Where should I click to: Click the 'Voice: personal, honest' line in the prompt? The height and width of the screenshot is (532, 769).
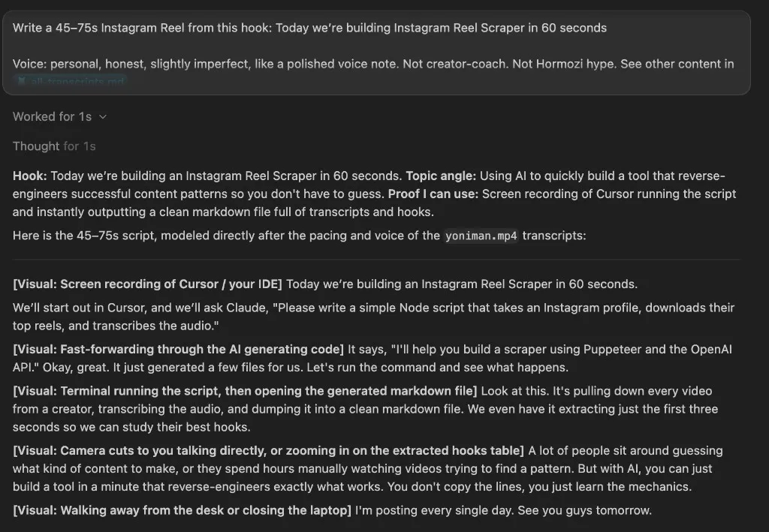coord(373,64)
